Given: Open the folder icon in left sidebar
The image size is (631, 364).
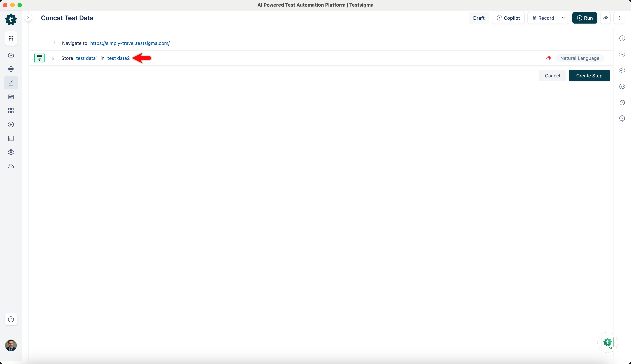Looking at the screenshot, I should pyautogui.click(x=11, y=97).
